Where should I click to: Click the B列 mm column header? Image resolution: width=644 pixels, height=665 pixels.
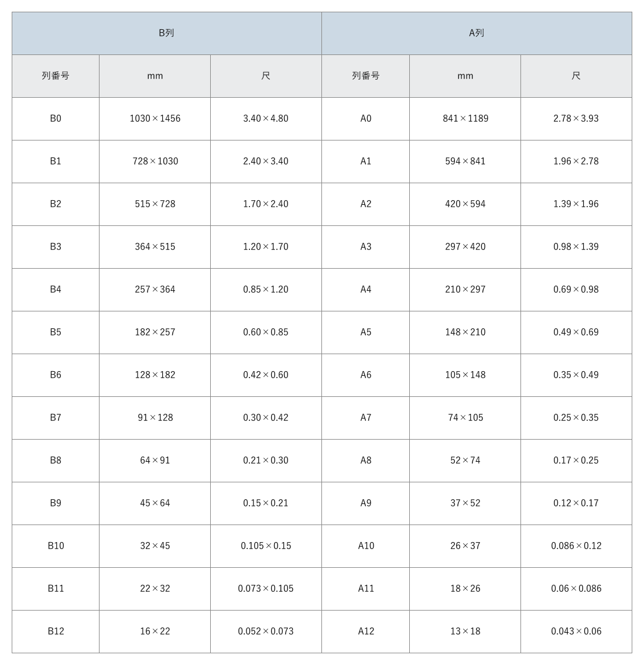click(x=155, y=76)
